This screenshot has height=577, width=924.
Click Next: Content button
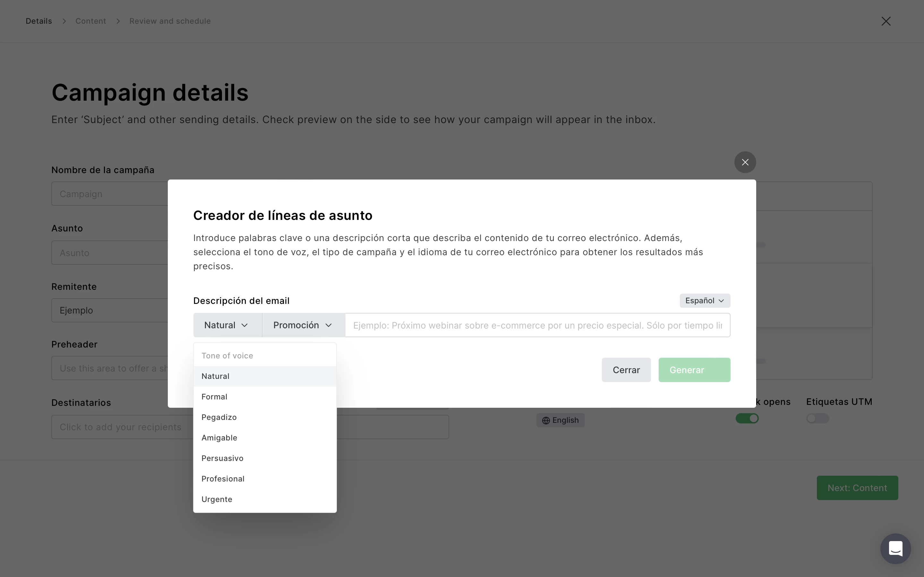857,488
